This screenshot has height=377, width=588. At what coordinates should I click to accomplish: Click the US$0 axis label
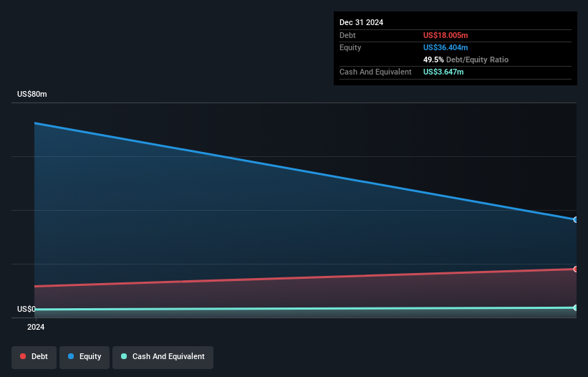point(26,309)
